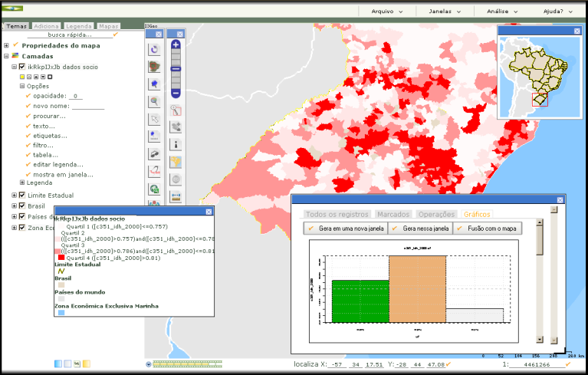Screen dimensions: 588x375
Task: Disable the ikRkpIJxJb dados socio layer
Action: 21,67
